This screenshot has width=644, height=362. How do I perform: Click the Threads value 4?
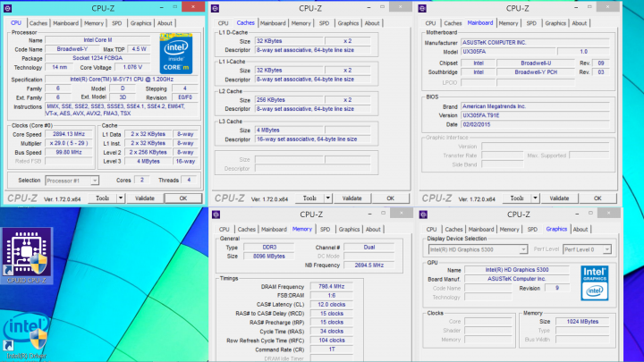pos(189,181)
